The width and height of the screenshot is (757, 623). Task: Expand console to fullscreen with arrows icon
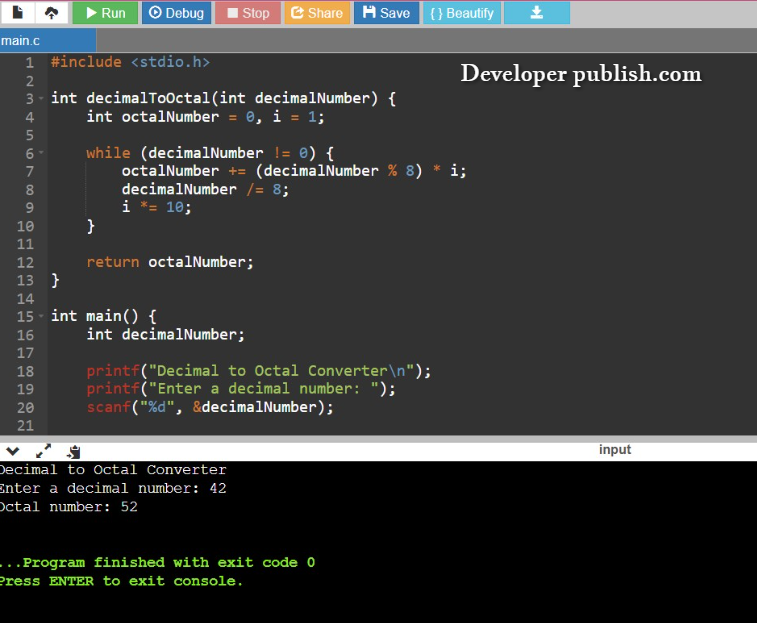pos(43,451)
